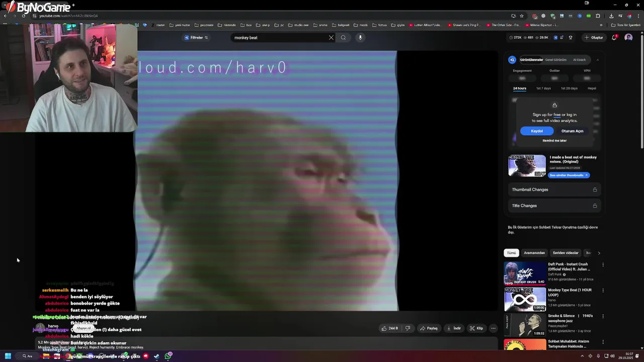Open Smoke & Silence 1940's saxophone jazz
Screen dimensions: 644x362
pyautogui.click(x=571, y=318)
